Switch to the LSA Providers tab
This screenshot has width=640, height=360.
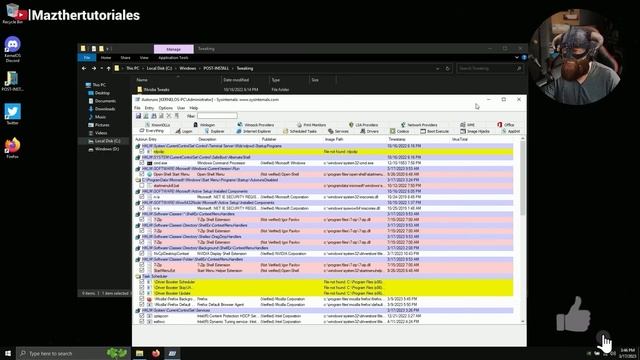(x=363, y=125)
